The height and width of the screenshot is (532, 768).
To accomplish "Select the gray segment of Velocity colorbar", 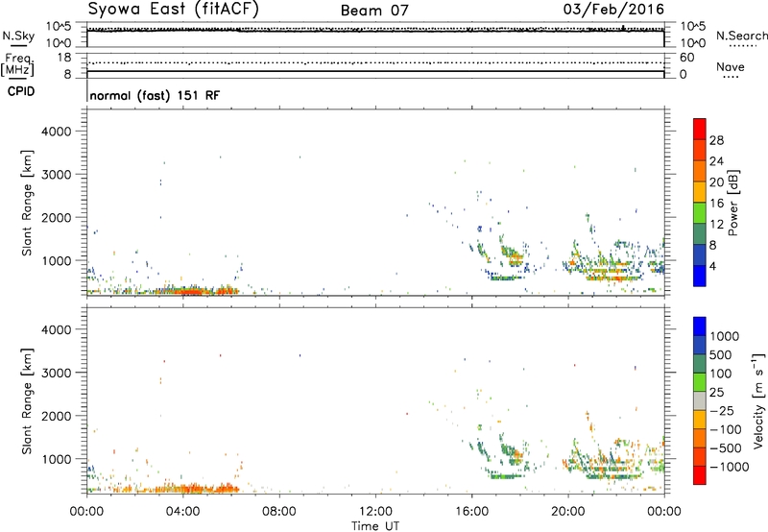I will [700, 401].
